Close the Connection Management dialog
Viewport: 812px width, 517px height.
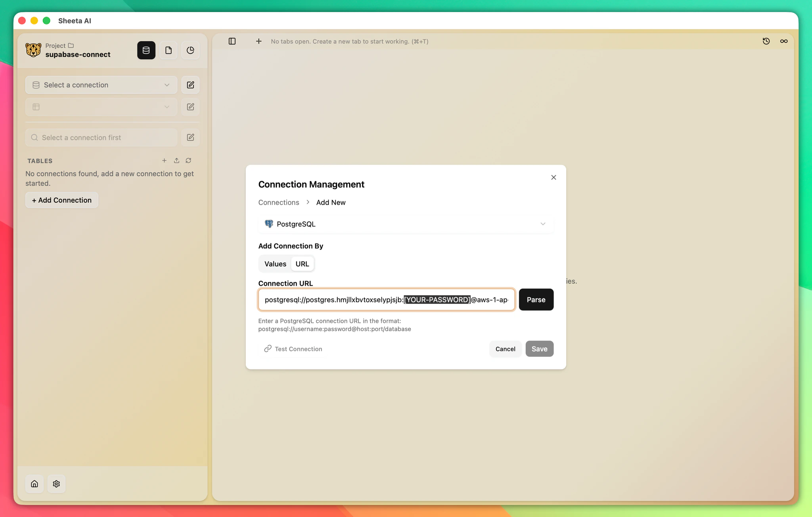553,177
